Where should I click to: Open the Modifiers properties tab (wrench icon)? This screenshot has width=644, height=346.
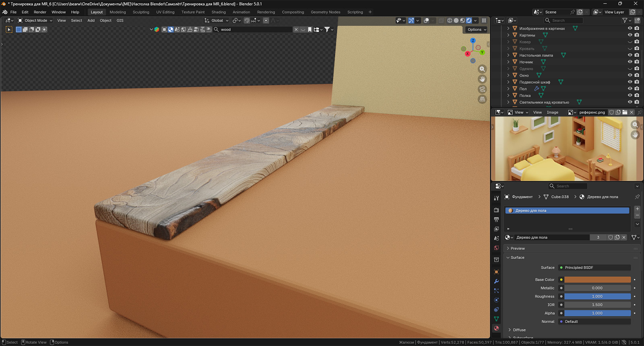coord(496,281)
